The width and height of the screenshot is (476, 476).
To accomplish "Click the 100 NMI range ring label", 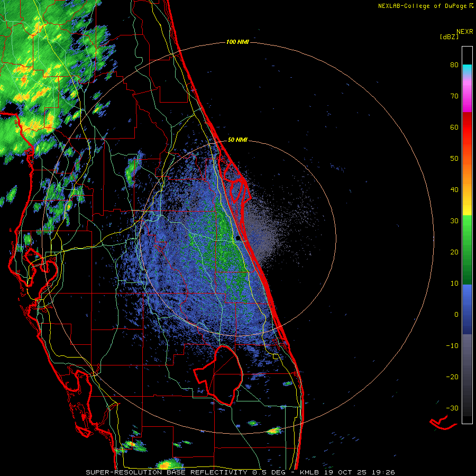I will coord(237,42).
